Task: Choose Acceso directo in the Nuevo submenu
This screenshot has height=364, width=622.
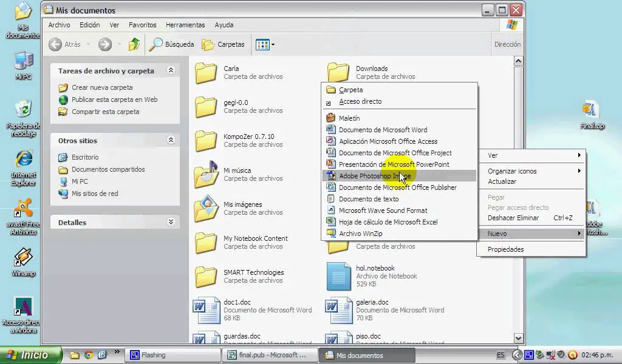Action: point(399,102)
